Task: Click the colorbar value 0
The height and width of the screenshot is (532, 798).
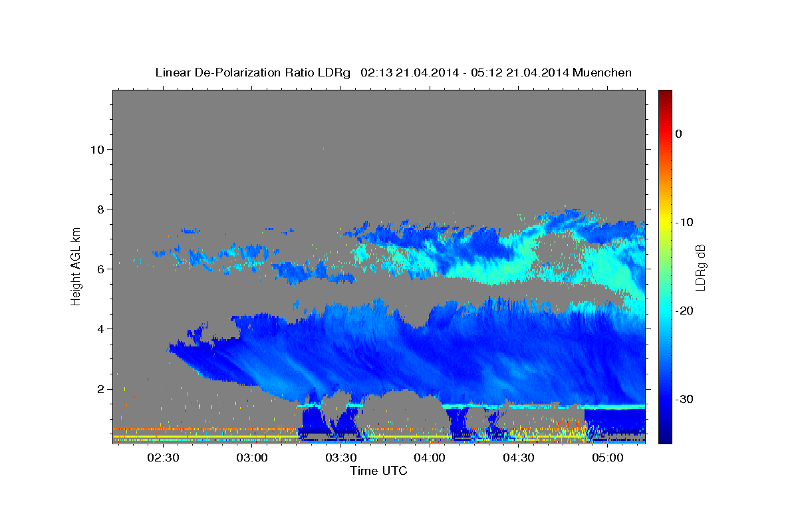Action: click(679, 134)
